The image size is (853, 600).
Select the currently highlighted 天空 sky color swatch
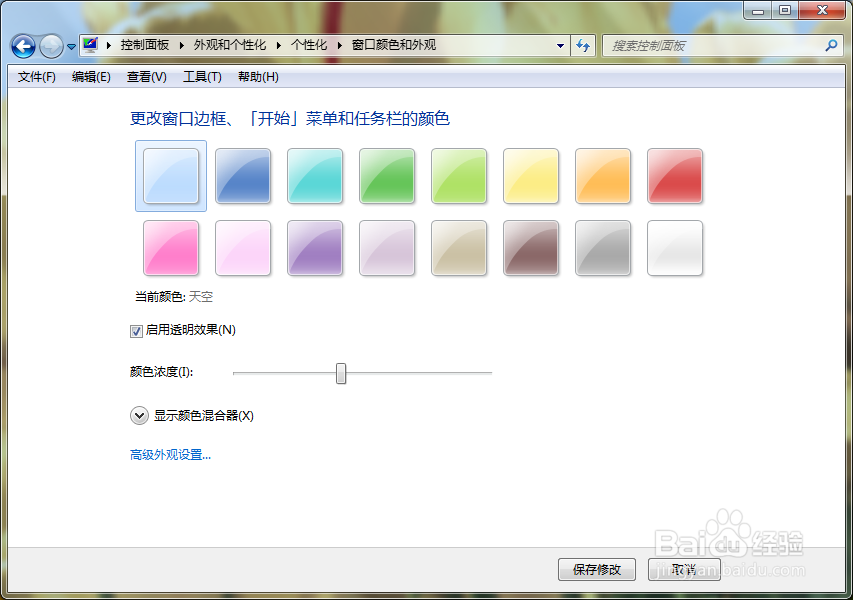tap(171, 176)
